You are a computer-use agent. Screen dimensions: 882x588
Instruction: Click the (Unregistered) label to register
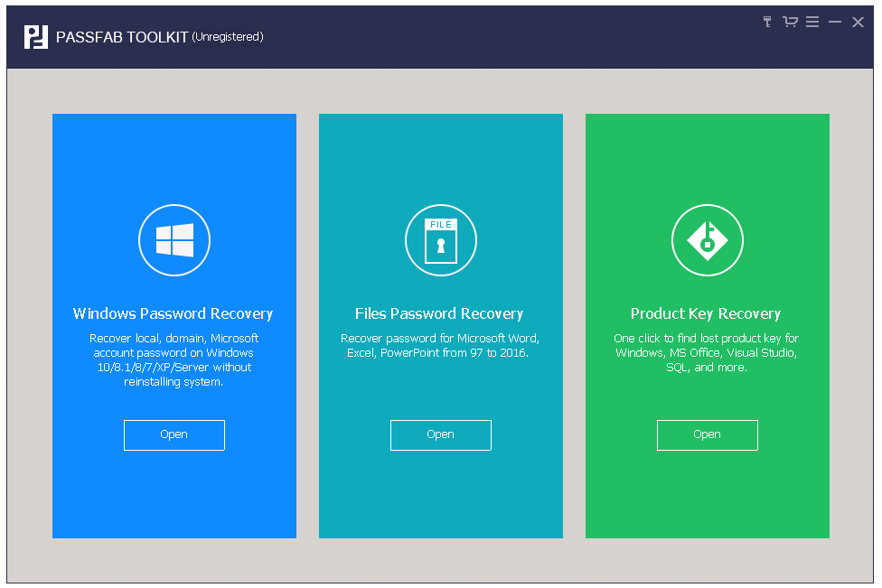(x=227, y=37)
